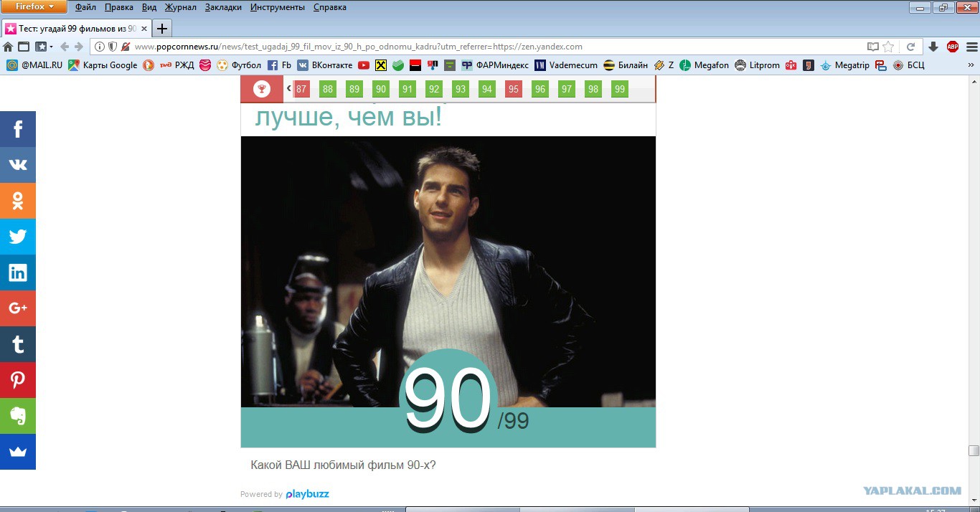
Task: Click the crown icon in share sidebar
Action: tap(18, 452)
